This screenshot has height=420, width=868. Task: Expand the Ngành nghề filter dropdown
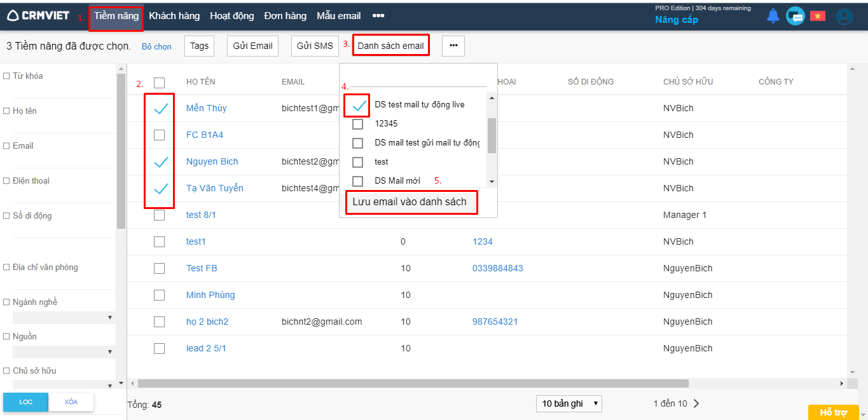click(x=64, y=317)
